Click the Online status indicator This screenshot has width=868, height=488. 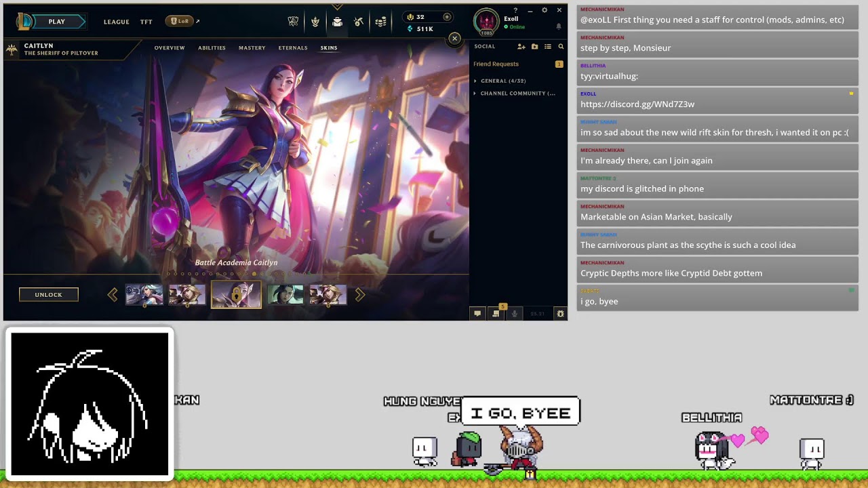[x=514, y=27]
